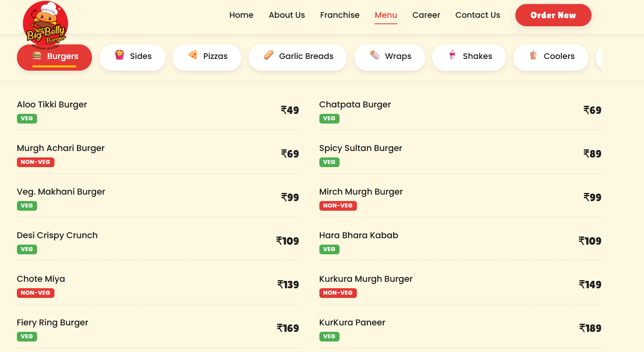The image size is (644, 352).
Task: Click NON-VEG badge under Chote Miya
Action: coord(35,293)
